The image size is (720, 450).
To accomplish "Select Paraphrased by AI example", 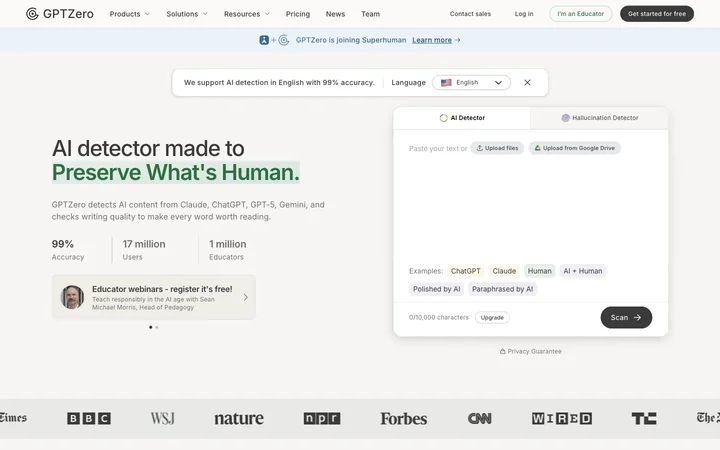I will [x=502, y=289].
